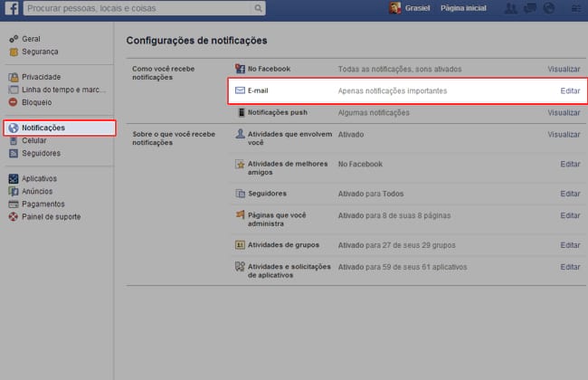
Task: Click the Atividades e solicitações de aplicativos icon
Action: [240, 267]
